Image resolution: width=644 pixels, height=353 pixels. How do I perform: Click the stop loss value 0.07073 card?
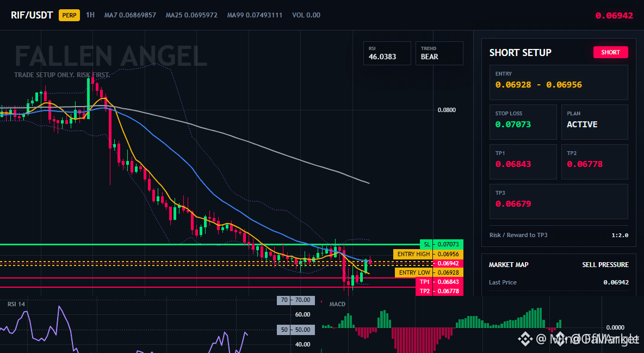[x=523, y=122]
